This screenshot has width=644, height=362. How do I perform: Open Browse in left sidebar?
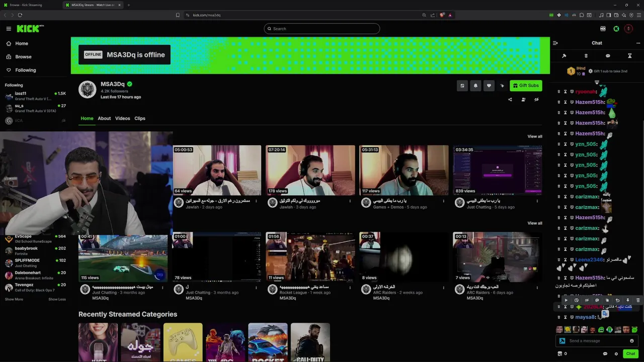coord(19,57)
